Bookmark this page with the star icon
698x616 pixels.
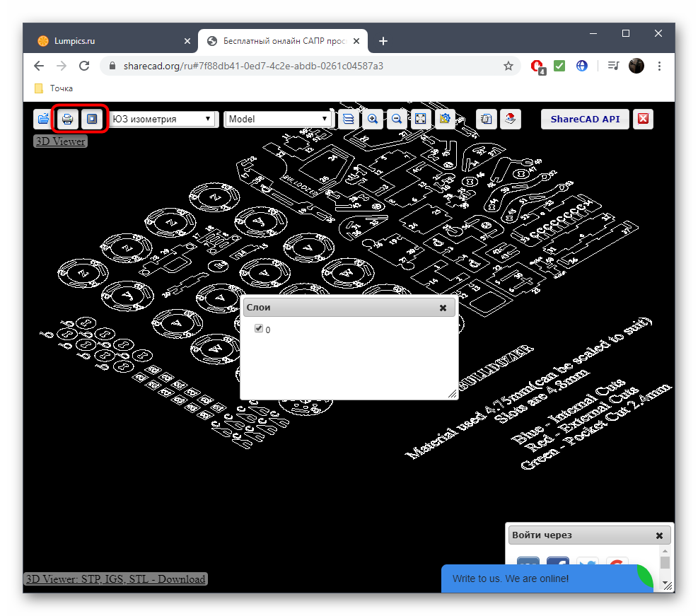[x=508, y=66]
